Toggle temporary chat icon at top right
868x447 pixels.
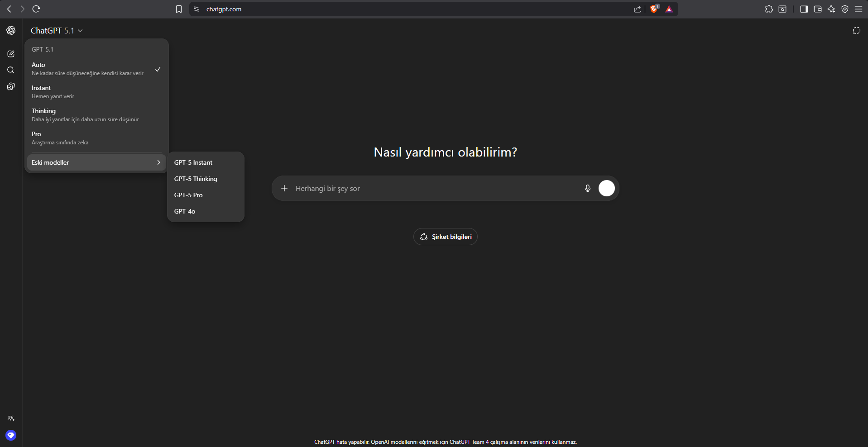pyautogui.click(x=856, y=30)
